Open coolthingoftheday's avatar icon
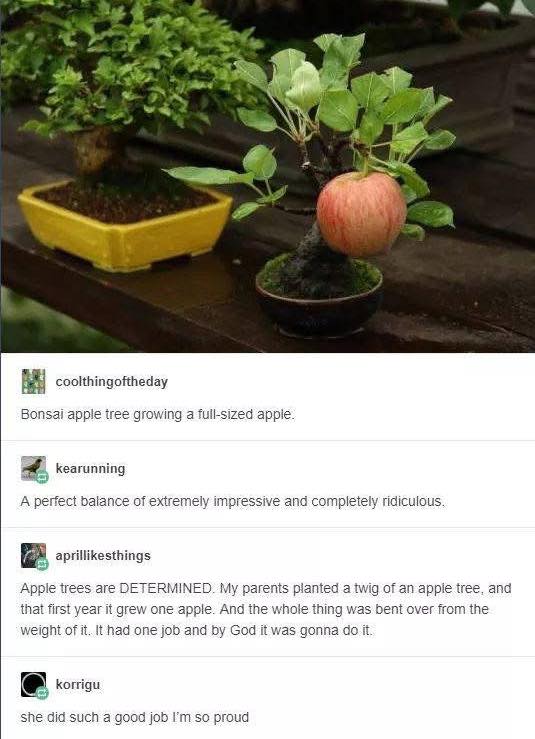535x739 pixels. point(33,381)
